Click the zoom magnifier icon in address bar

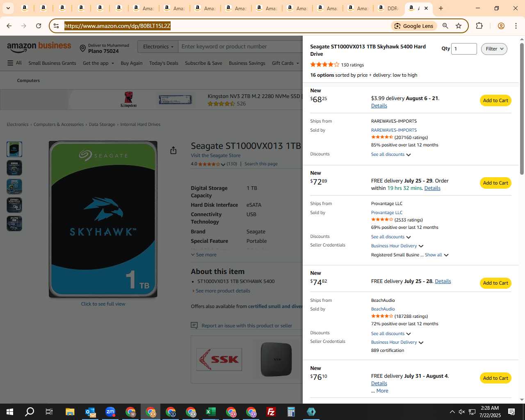coord(445,26)
